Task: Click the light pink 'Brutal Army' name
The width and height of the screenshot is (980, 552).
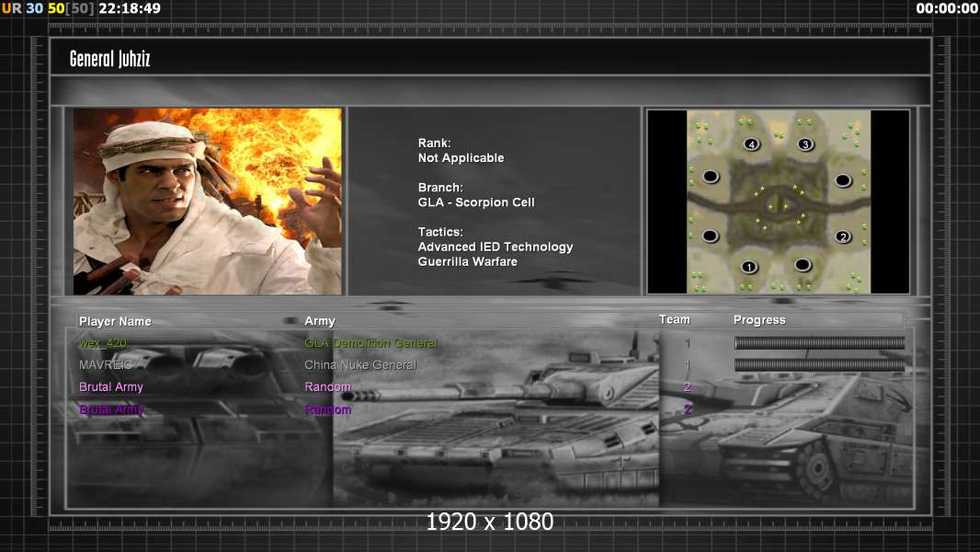Action: click(111, 387)
